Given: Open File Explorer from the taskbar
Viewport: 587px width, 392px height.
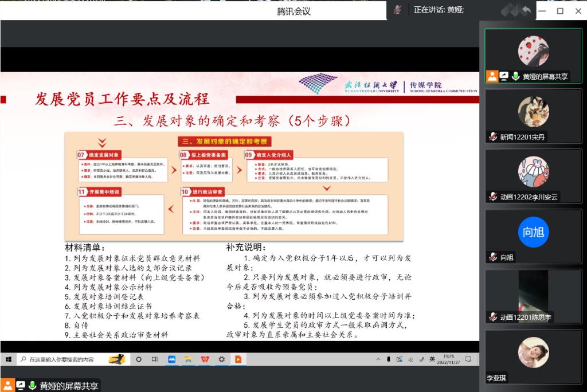Looking at the screenshot, I should coord(188,359).
